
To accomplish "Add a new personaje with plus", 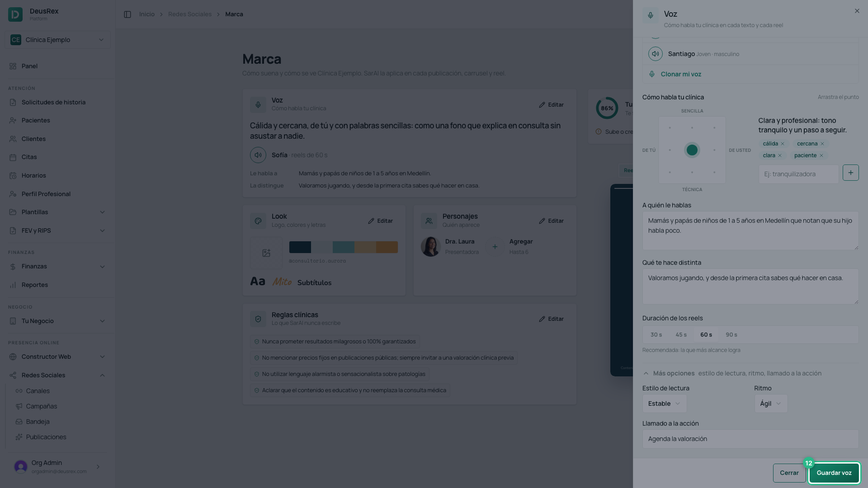I will click(x=495, y=247).
